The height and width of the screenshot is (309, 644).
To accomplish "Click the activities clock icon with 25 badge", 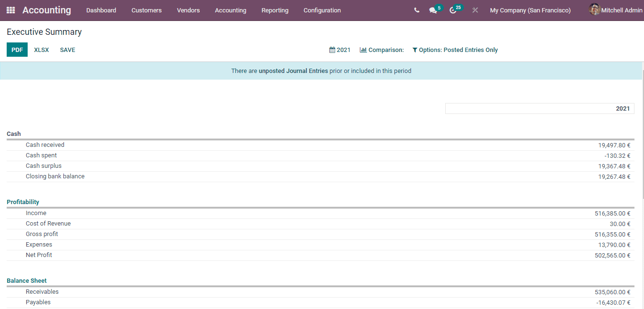I will coord(452,10).
